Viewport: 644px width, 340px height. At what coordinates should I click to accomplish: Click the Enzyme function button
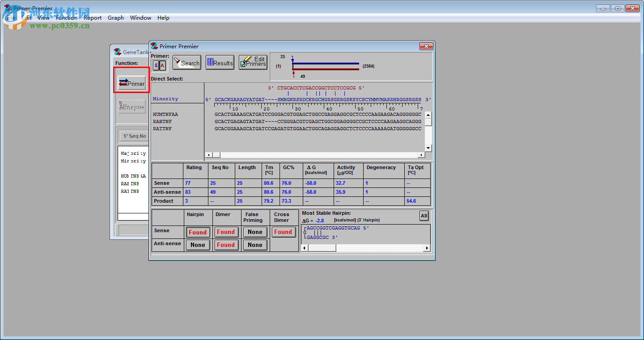pos(131,107)
